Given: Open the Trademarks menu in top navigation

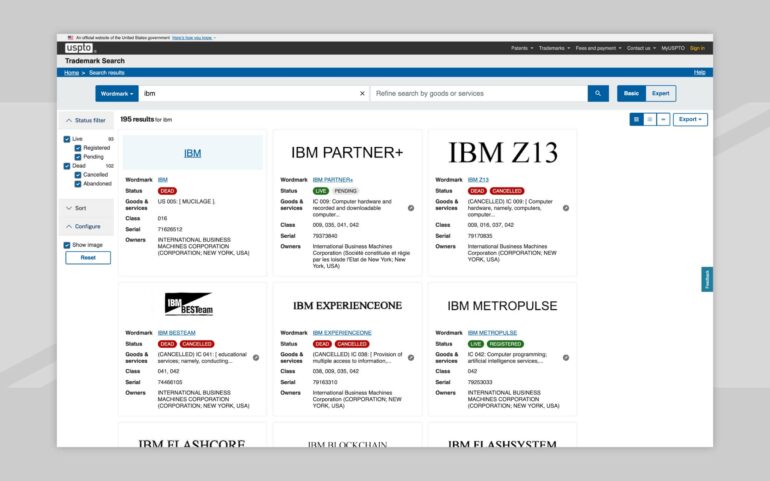Looking at the screenshot, I should click(x=553, y=48).
